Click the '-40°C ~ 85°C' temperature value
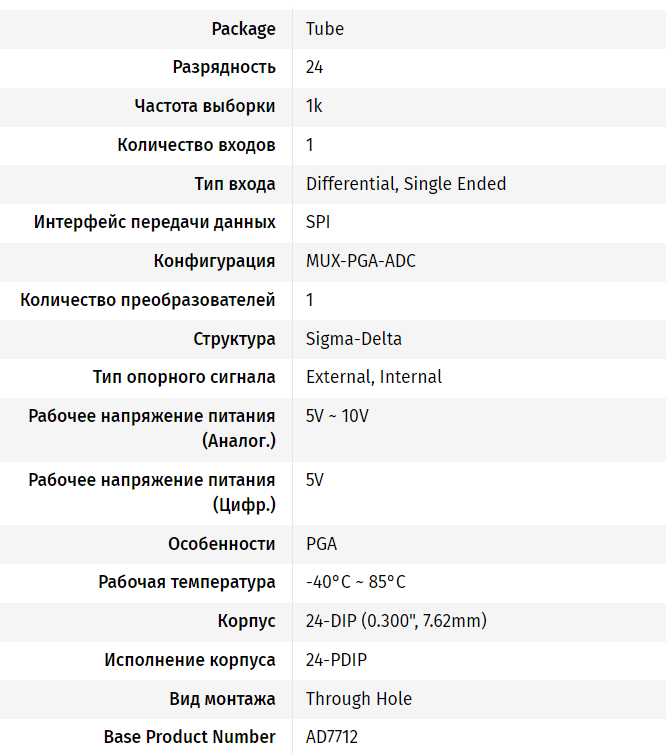 (356, 582)
